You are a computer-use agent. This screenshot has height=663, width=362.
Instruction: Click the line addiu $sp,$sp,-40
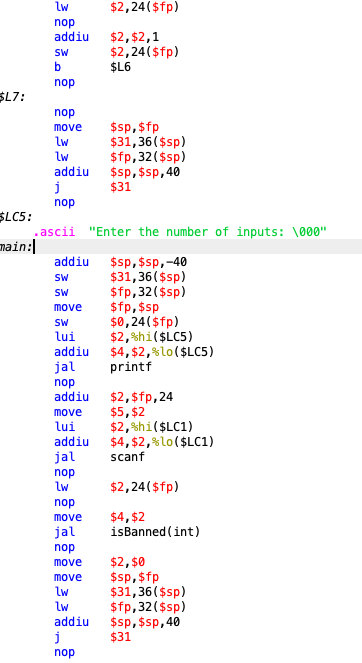coord(121,262)
